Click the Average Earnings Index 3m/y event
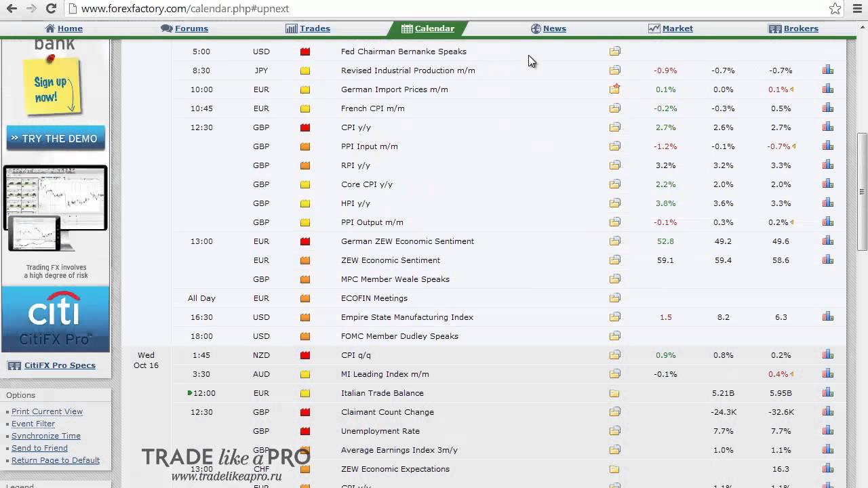Screen dimensions: 868x488 pyautogui.click(x=399, y=450)
